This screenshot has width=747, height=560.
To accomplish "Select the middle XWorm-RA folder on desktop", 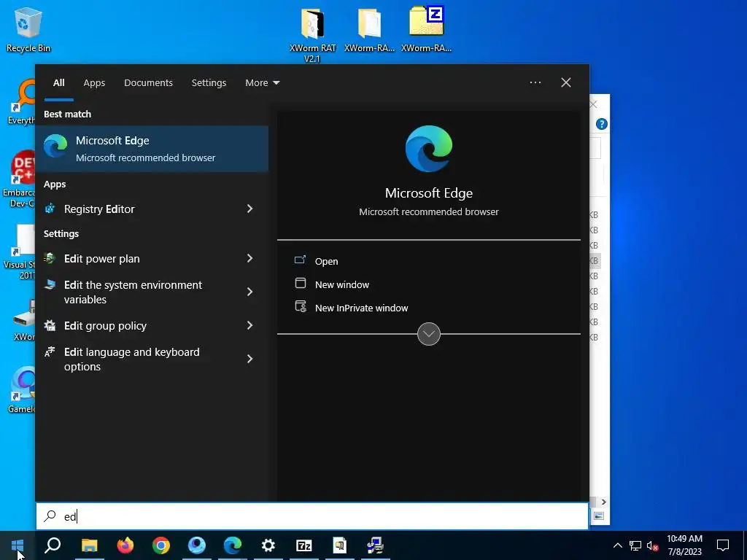I will [369, 28].
